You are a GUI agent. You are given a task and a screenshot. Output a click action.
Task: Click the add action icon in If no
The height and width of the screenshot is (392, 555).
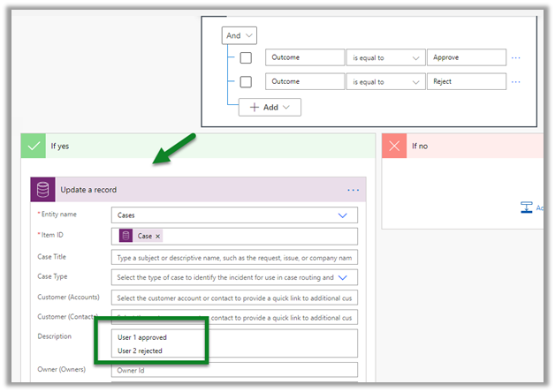click(526, 207)
